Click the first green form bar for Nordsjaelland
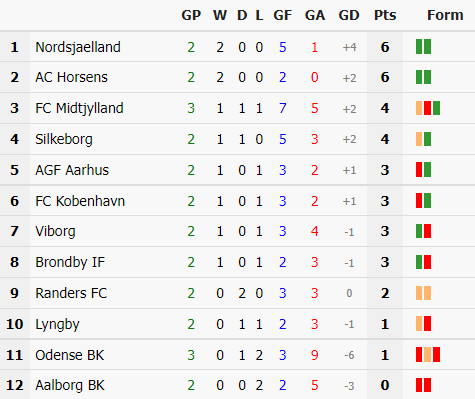This screenshot has height=399, width=475. [419, 47]
